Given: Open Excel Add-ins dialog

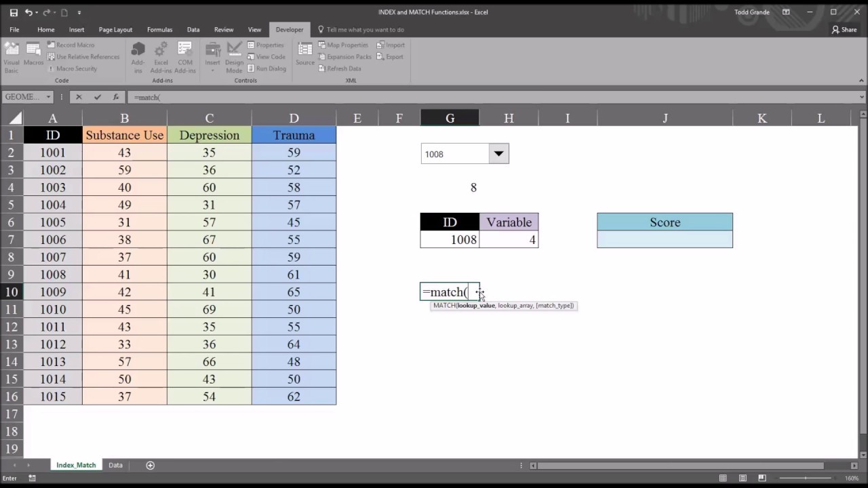Looking at the screenshot, I should pyautogui.click(x=161, y=57).
